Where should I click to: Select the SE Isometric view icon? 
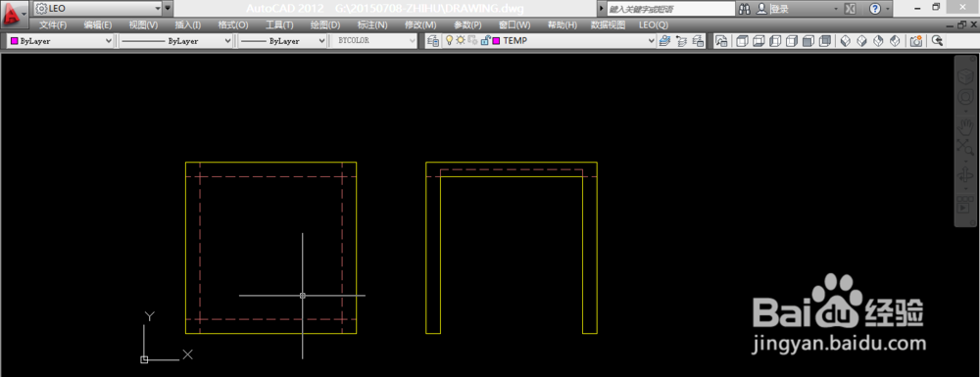click(861, 40)
